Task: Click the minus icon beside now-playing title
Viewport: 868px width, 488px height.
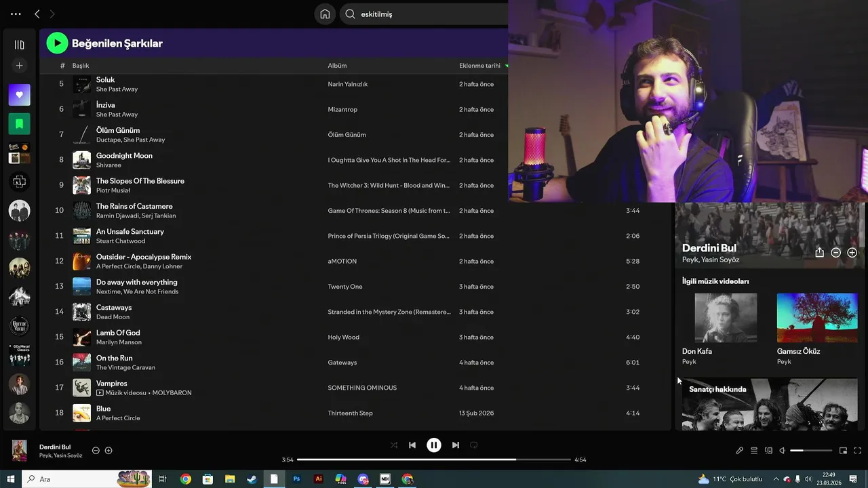Action: tap(96, 451)
